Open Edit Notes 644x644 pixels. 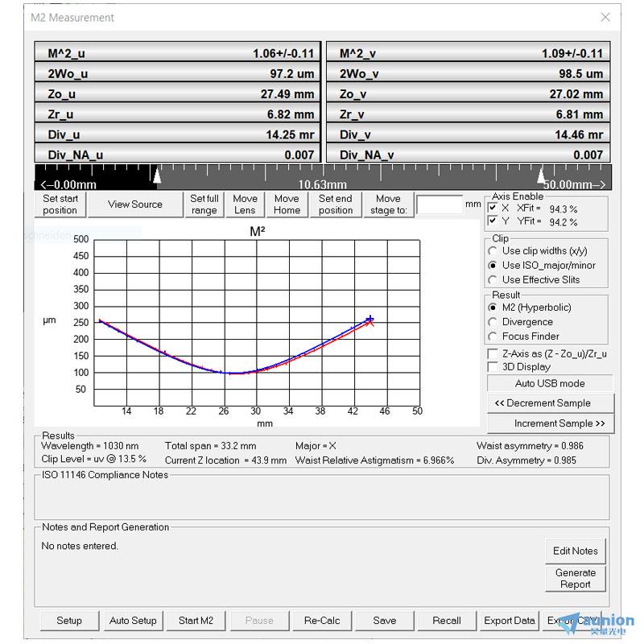coord(575,551)
